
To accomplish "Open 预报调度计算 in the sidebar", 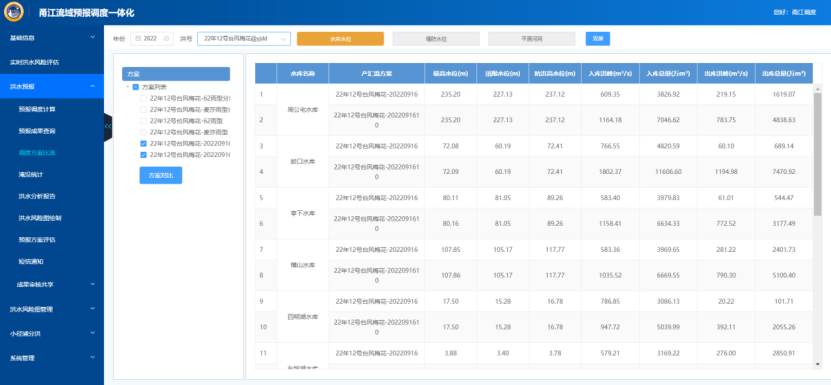I will [x=37, y=109].
